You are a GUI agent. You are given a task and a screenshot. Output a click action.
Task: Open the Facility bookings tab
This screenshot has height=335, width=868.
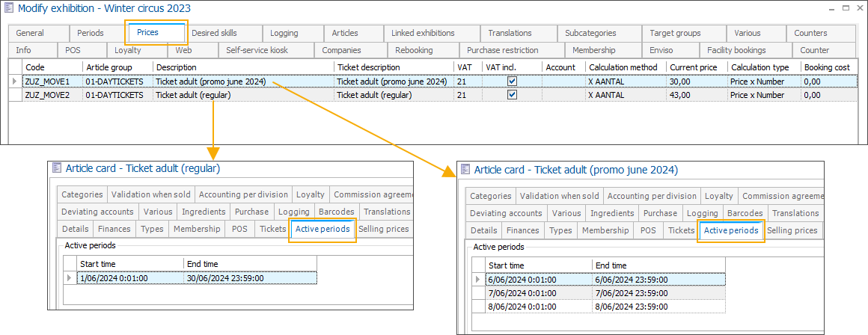tap(736, 50)
